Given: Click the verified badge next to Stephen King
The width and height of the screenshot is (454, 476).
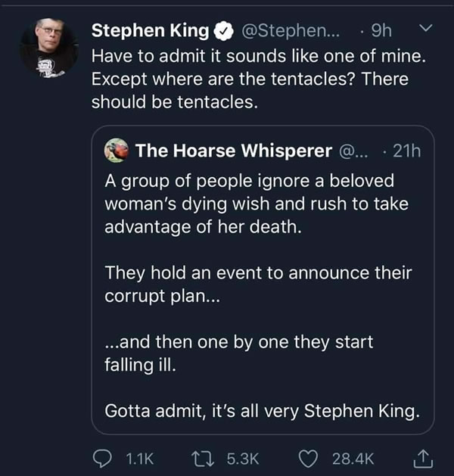Looking at the screenshot, I should click(x=224, y=31).
